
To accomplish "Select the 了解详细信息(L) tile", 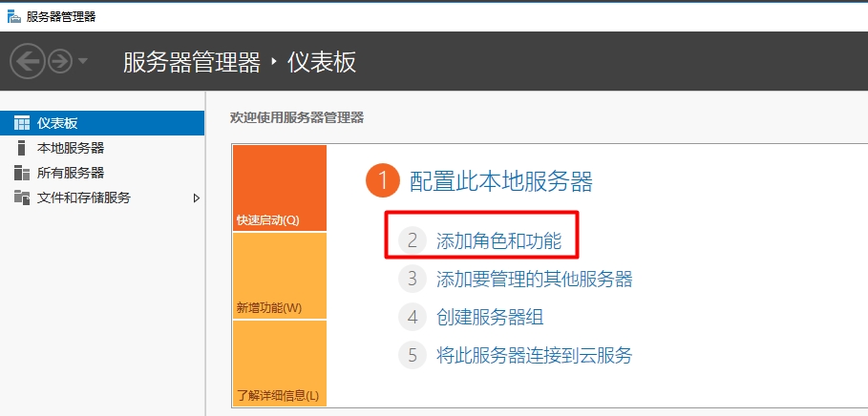I will (280, 364).
